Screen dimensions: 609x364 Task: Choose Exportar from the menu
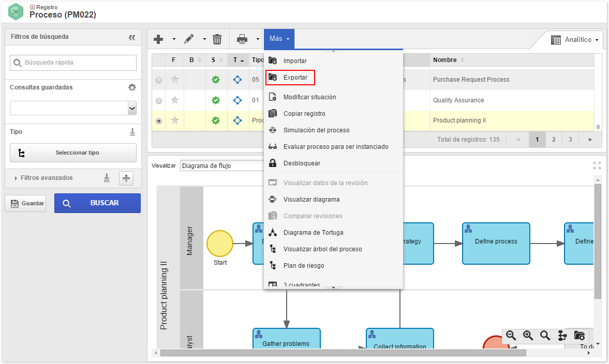pyautogui.click(x=333, y=77)
